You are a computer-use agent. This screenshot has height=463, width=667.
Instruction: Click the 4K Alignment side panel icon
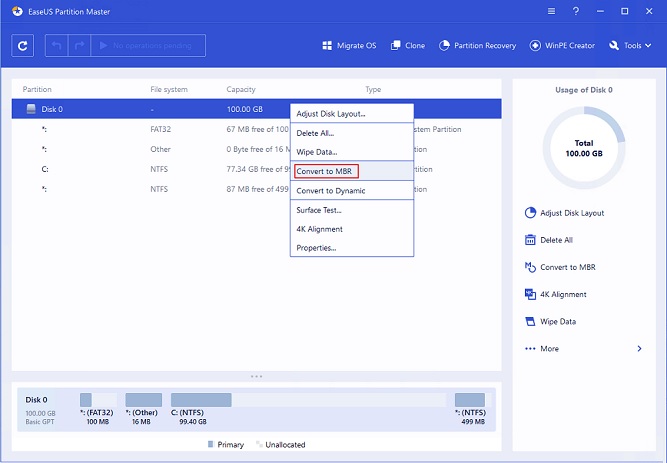[530, 294]
